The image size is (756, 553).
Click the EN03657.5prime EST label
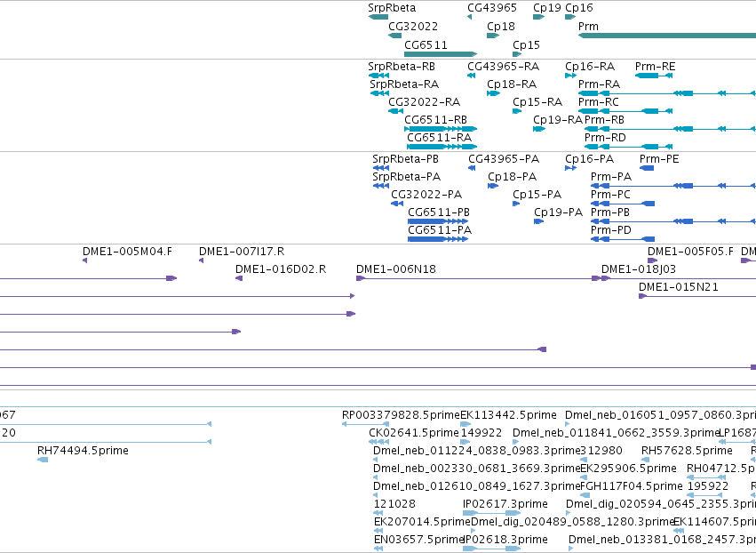pos(418,540)
